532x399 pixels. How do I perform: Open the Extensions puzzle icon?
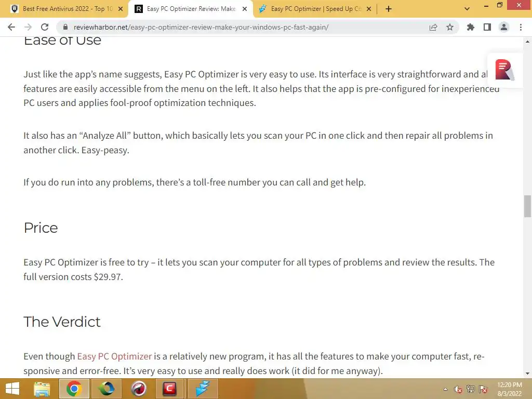(x=471, y=27)
